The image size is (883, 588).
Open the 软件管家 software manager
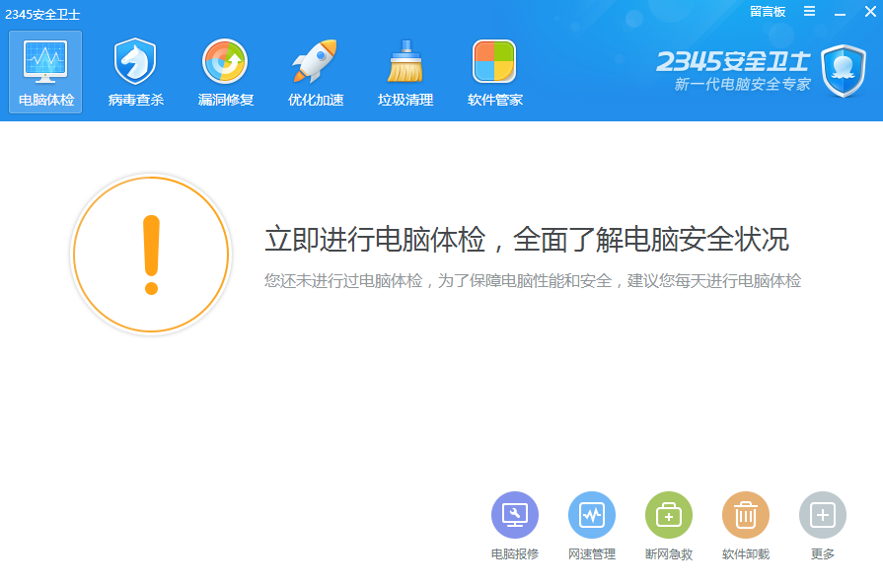coord(494,69)
